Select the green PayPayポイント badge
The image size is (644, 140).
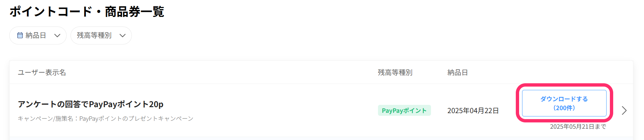(404, 110)
